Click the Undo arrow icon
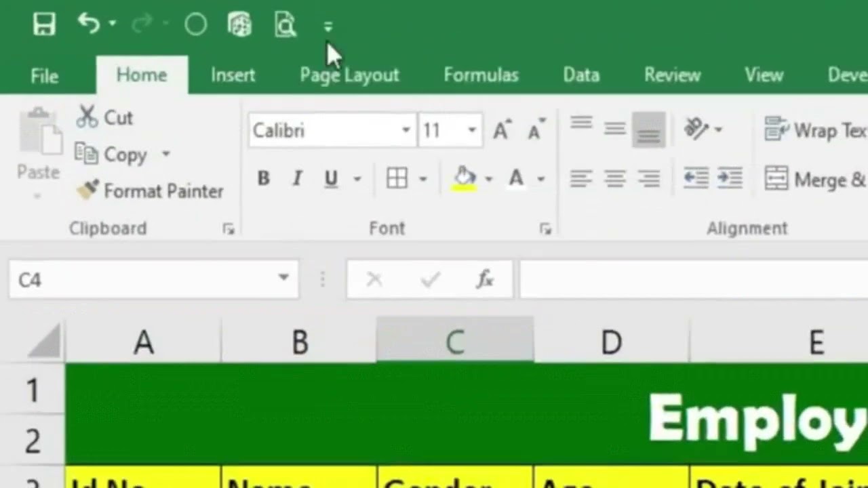 coord(89,24)
